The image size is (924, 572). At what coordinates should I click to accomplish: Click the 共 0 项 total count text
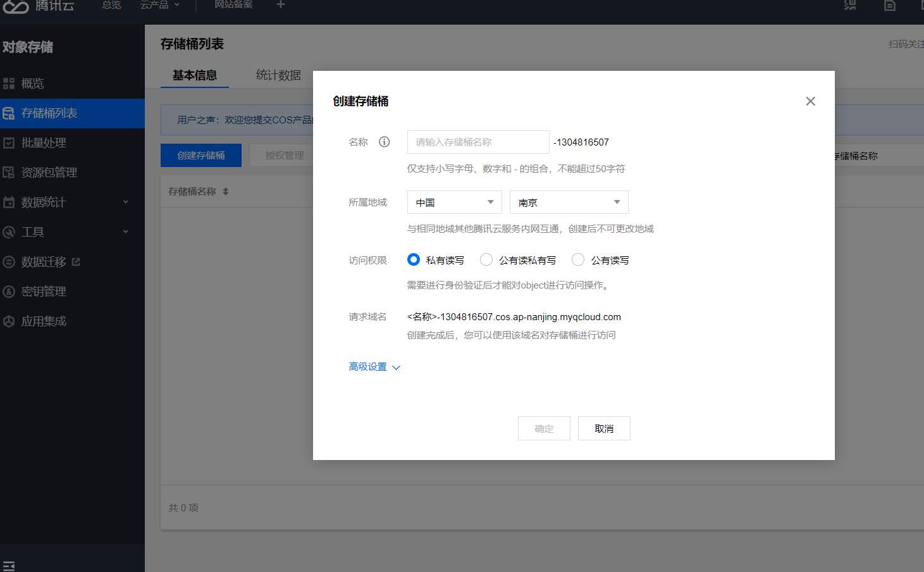click(x=183, y=507)
